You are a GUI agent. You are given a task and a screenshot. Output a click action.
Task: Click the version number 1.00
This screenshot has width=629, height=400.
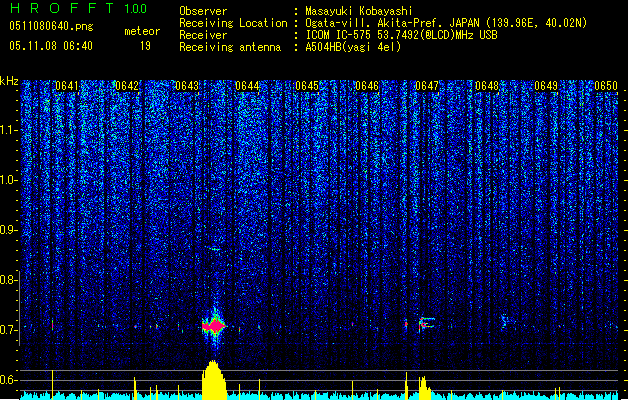136,9
